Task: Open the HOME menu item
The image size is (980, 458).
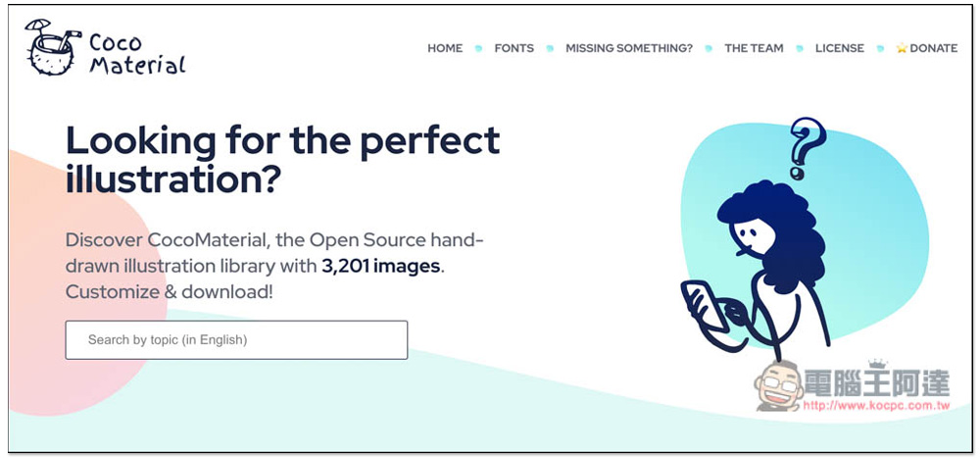Action: (x=445, y=48)
